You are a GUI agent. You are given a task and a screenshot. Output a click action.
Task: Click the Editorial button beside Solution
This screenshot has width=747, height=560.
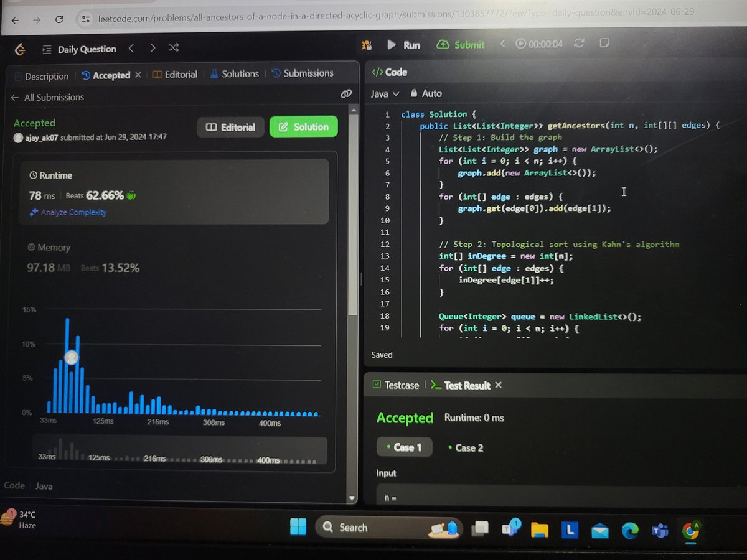(230, 127)
